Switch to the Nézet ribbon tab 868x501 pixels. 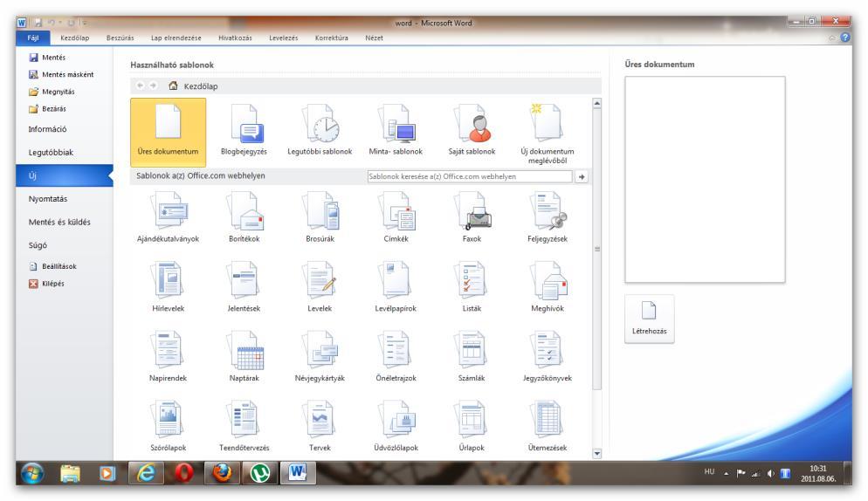375,38
